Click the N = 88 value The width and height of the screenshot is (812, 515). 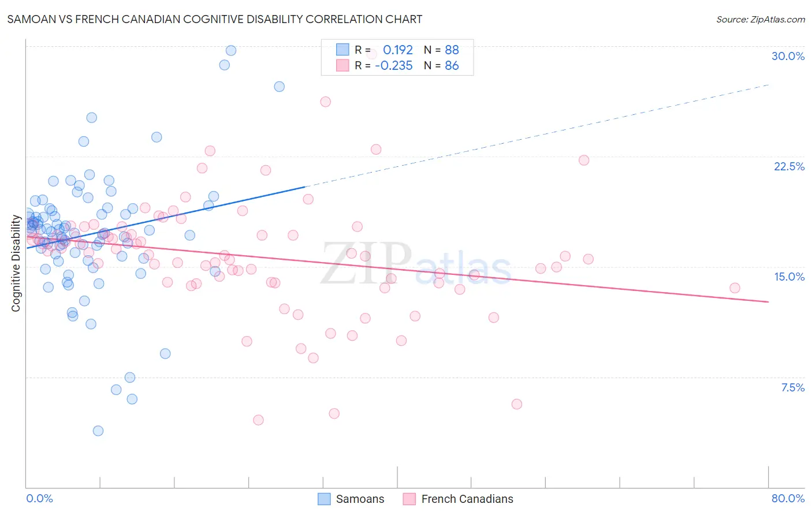click(441, 50)
